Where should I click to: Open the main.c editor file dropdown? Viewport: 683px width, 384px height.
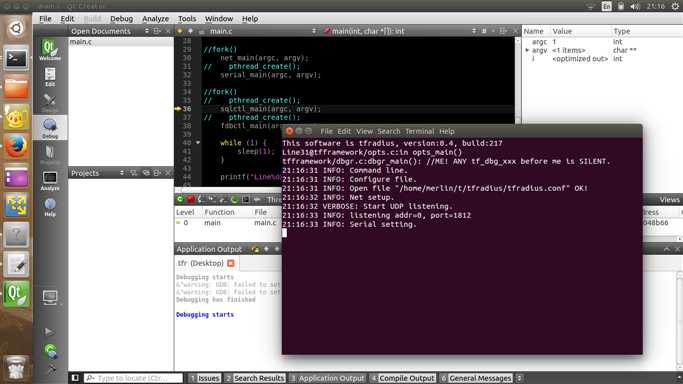[x=314, y=31]
